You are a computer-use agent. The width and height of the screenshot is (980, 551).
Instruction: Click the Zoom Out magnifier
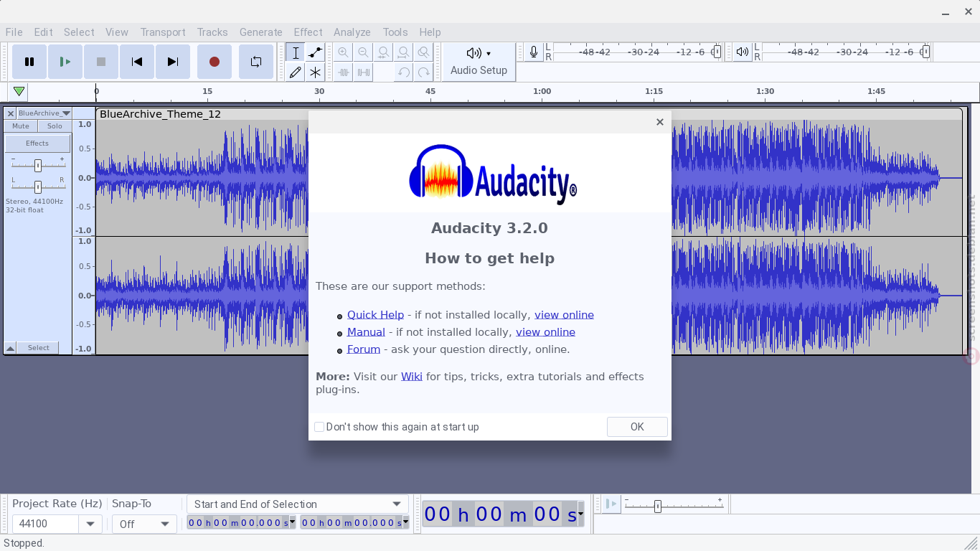364,52
